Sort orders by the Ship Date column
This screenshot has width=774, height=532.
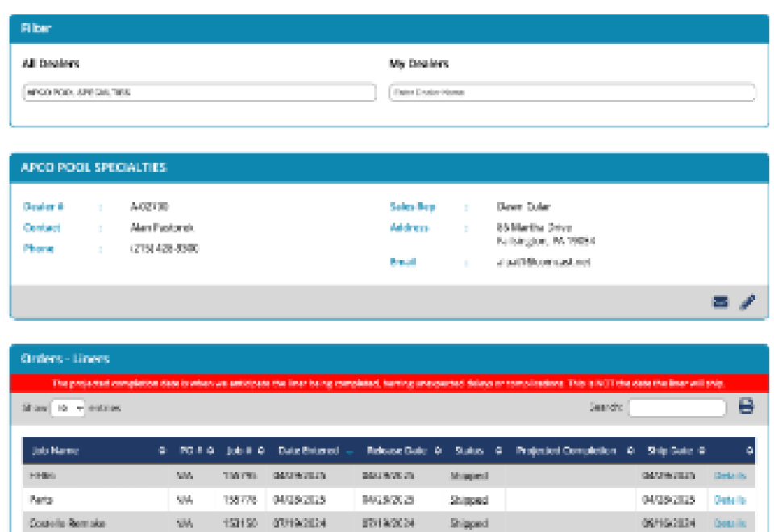pyautogui.click(x=673, y=451)
